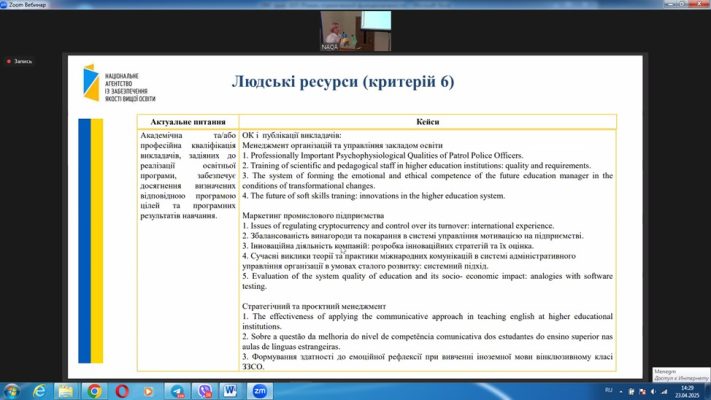The image size is (711, 400).
Task: Click line 'Збалансованість винагороди та покарання'
Action: pyautogui.click(x=413, y=236)
